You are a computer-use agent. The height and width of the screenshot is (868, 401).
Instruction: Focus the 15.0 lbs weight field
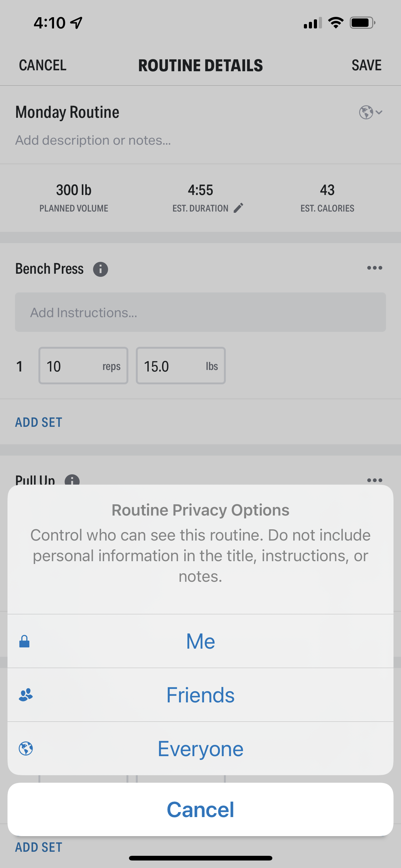tap(181, 366)
